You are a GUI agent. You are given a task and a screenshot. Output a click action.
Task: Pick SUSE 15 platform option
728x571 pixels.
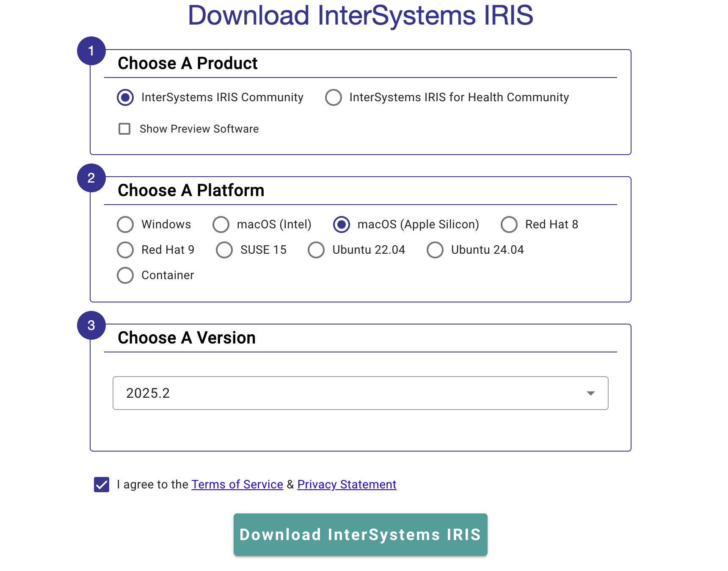click(x=224, y=250)
